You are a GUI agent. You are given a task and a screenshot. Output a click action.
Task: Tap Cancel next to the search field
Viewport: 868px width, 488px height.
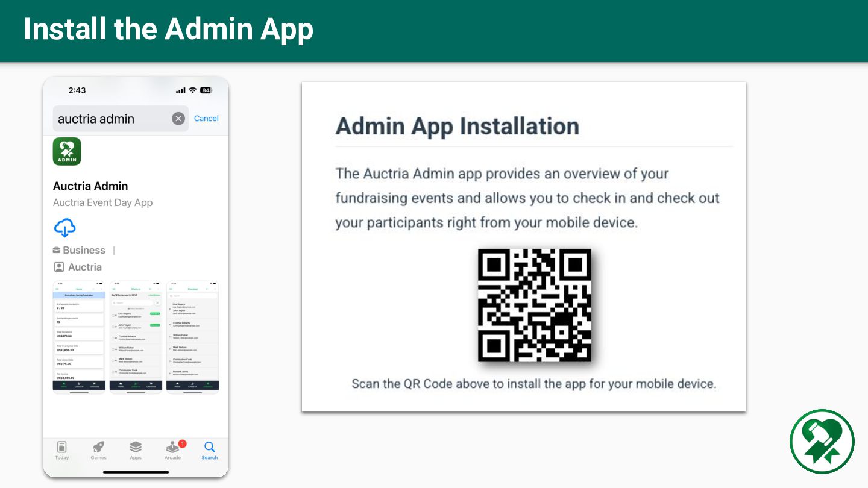(206, 119)
